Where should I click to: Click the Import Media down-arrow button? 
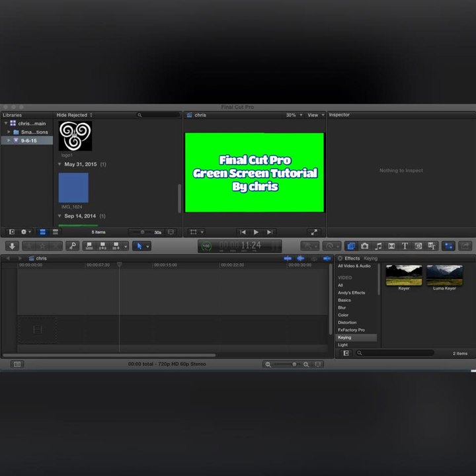(x=12, y=246)
